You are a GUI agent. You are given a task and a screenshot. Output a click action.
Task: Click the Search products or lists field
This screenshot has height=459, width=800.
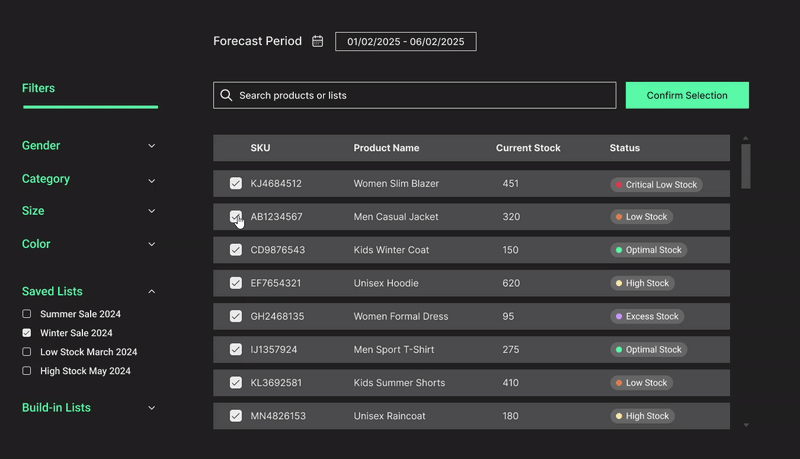click(420, 95)
